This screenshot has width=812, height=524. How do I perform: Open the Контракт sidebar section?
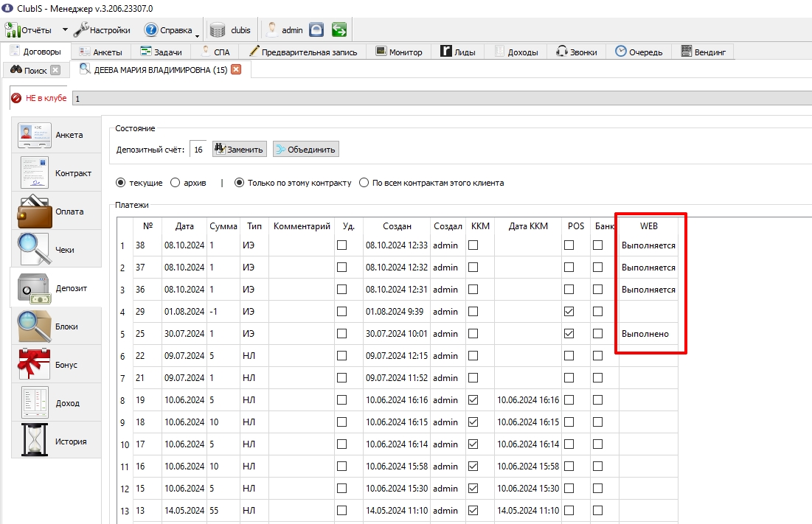[56, 172]
